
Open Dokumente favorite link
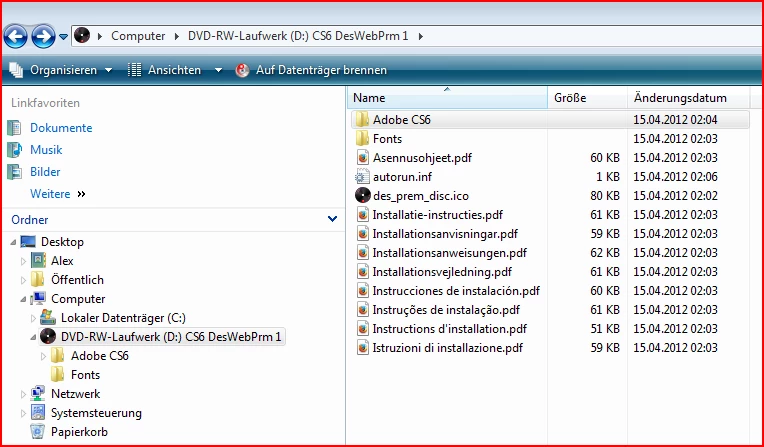tap(61, 128)
